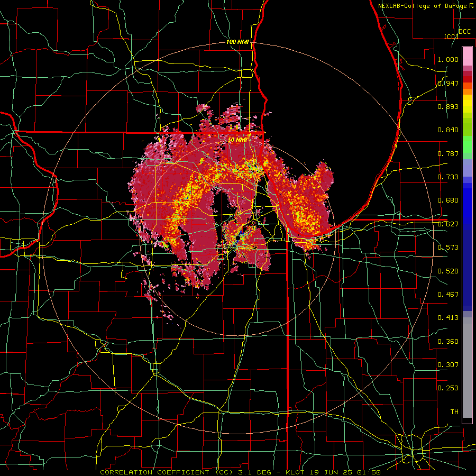Click the 0.307 scale value
Viewport: 476px width, 476px height.
[x=448, y=365]
